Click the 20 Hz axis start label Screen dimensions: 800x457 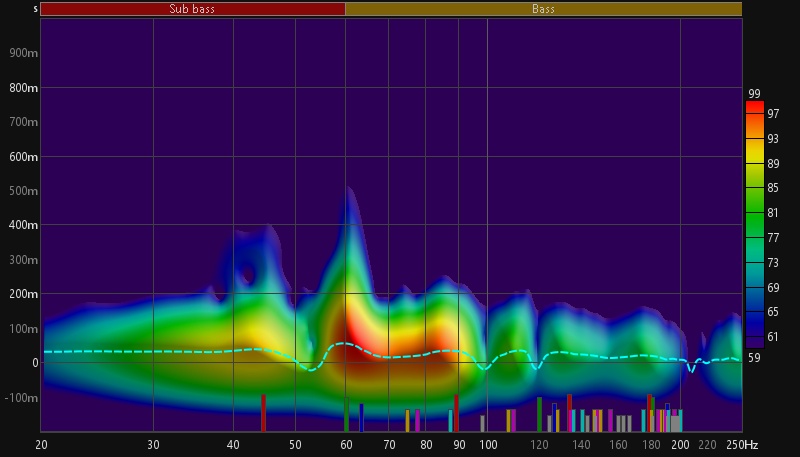click(42, 444)
